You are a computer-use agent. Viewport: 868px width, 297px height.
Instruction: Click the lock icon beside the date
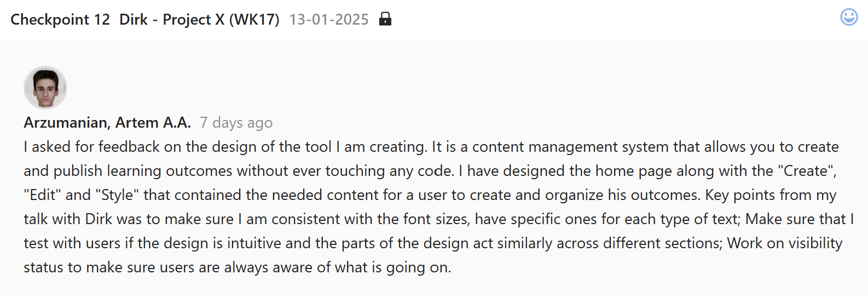click(x=385, y=19)
